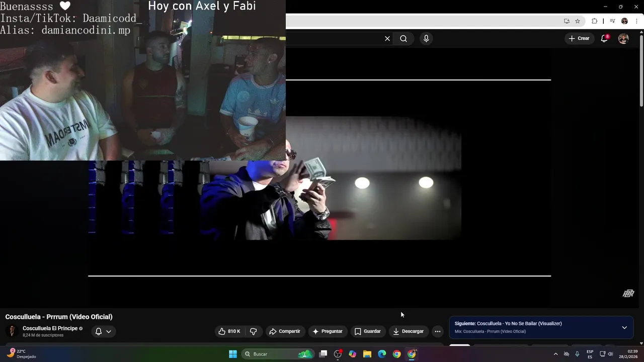
Task: Open the tray volume icon
Action: tap(610, 354)
